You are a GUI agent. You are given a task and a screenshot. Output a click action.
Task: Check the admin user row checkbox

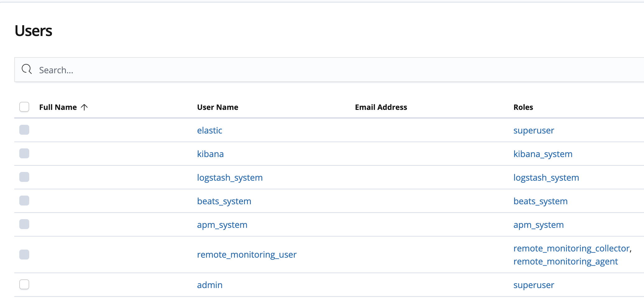24,284
